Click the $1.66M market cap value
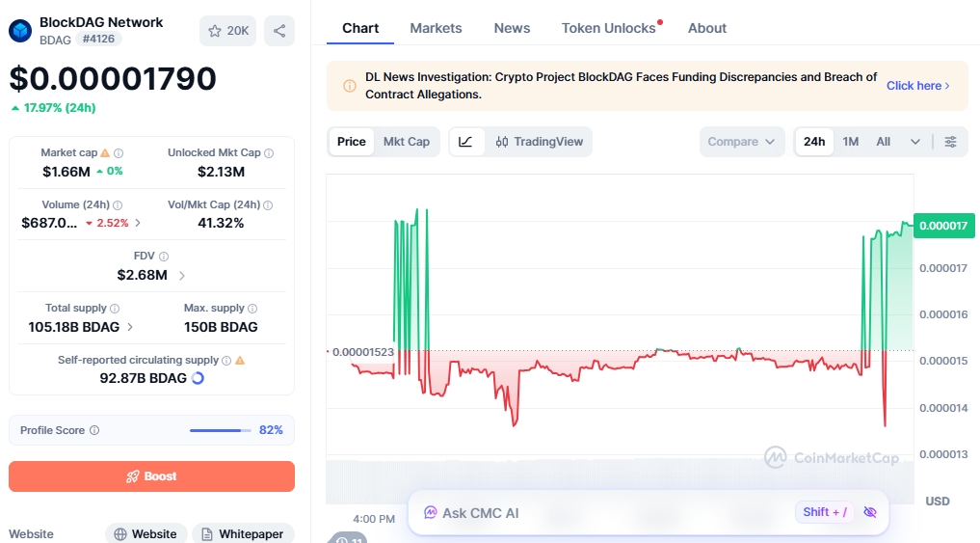This screenshot has width=980, height=543. pyautogui.click(x=66, y=172)
